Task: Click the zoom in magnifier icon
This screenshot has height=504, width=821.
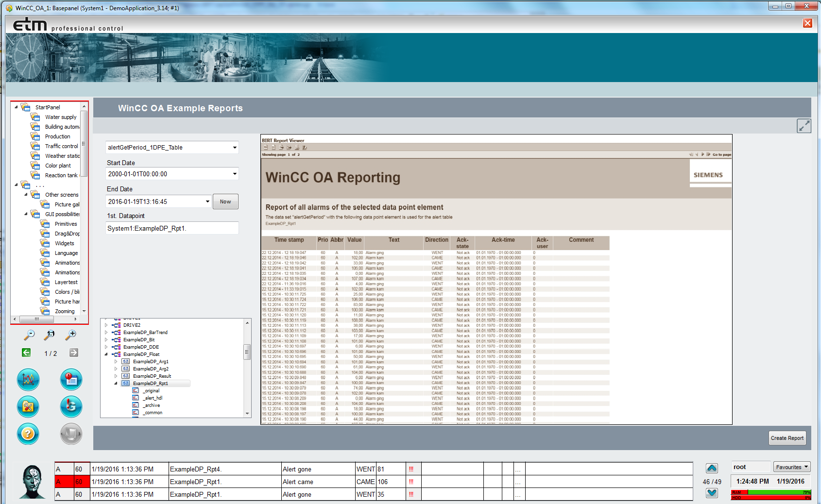Action: (71, 335)
